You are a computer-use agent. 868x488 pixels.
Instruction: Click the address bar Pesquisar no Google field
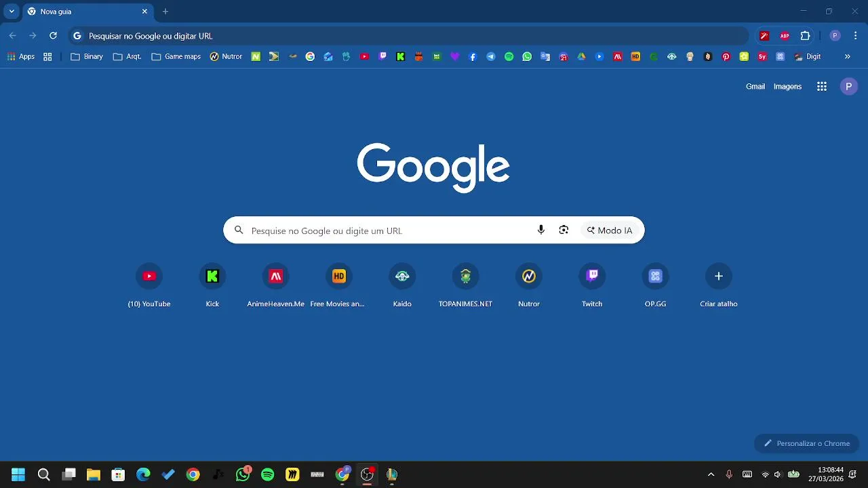tap(409, 36)
